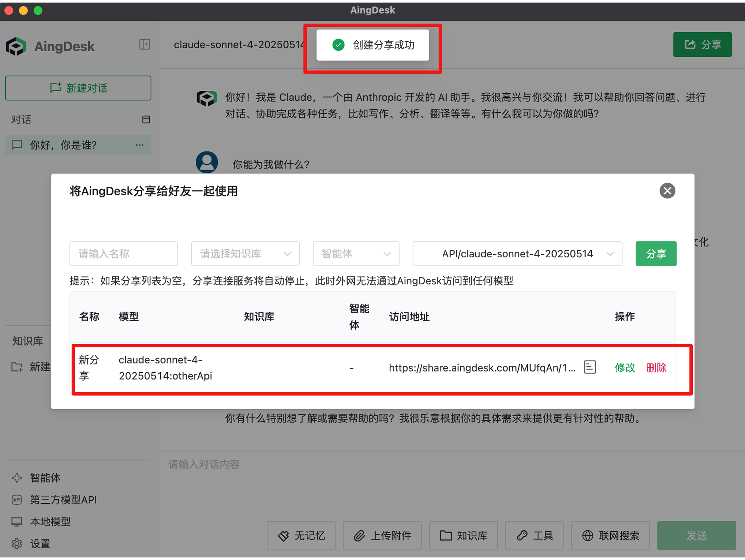Open the 工具 tool picker in chat bar
The image size is (745, 560).
coord(534,535)
